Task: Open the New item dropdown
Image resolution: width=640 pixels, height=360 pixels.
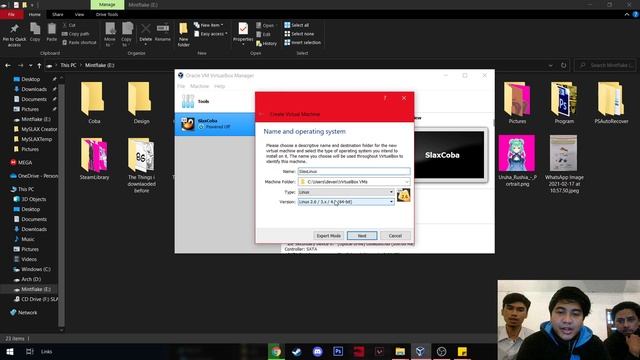Action: [x=209, y=25]
